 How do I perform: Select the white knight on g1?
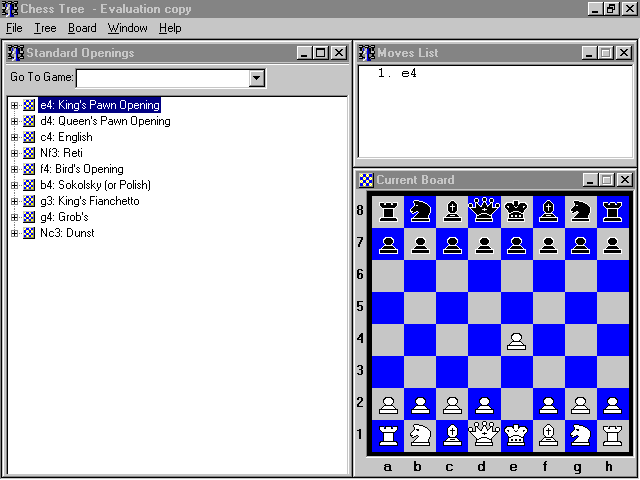coord(581,436)
